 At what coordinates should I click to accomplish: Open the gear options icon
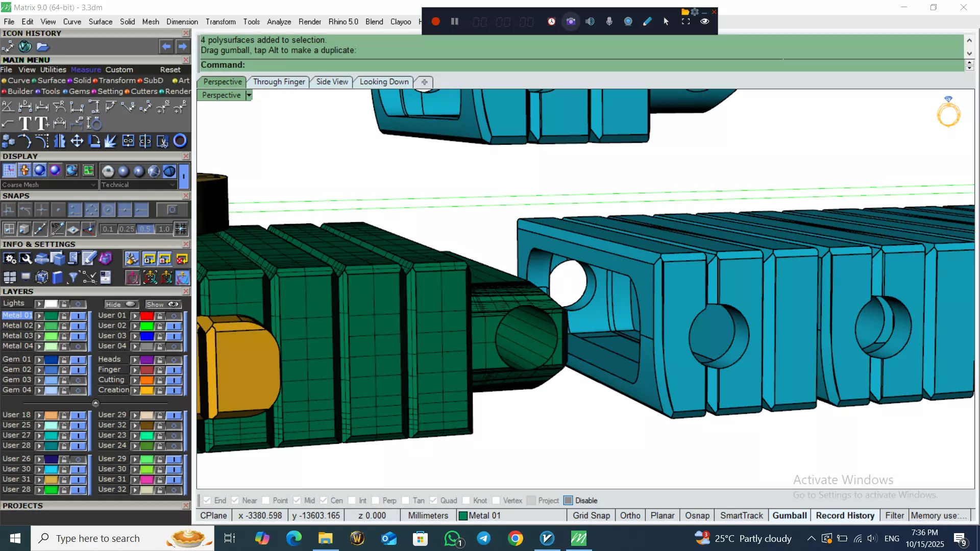[x=10, y=259]
